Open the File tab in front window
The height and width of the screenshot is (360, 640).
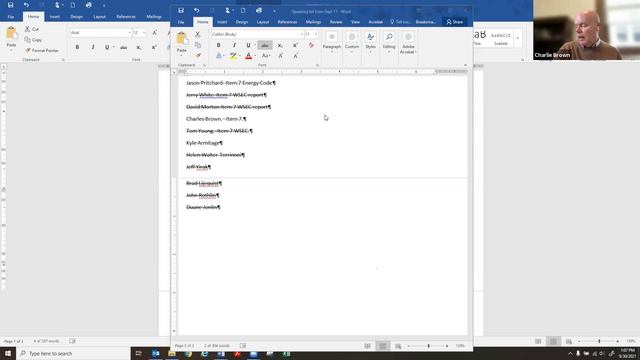[x=181, y=22]
